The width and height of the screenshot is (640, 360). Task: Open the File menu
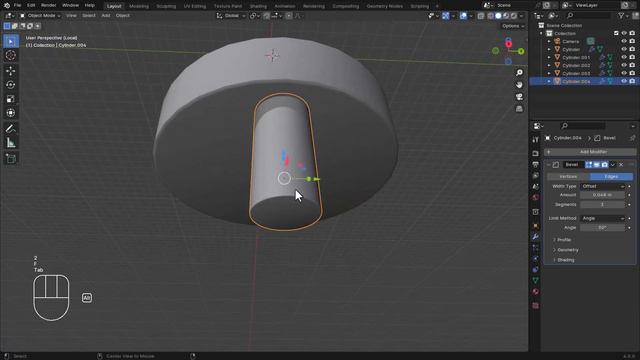[18, 5]
